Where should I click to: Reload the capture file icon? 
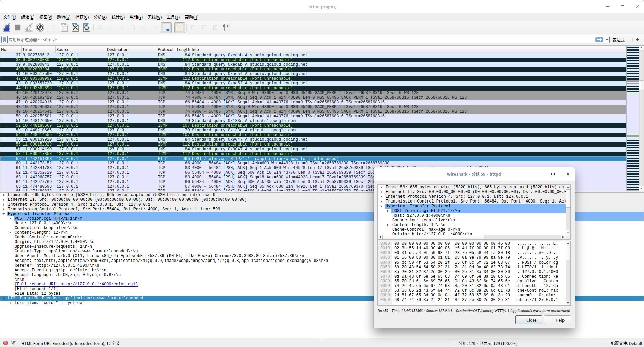click(87, 28)
